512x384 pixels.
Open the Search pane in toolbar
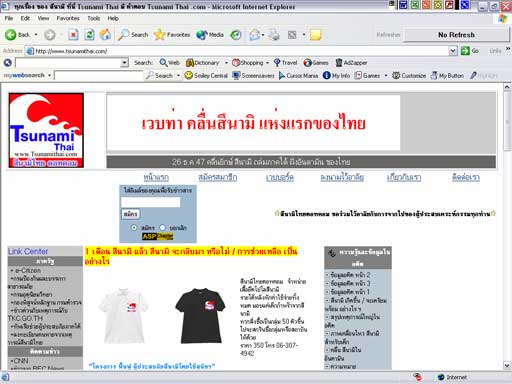click(133, 35)
